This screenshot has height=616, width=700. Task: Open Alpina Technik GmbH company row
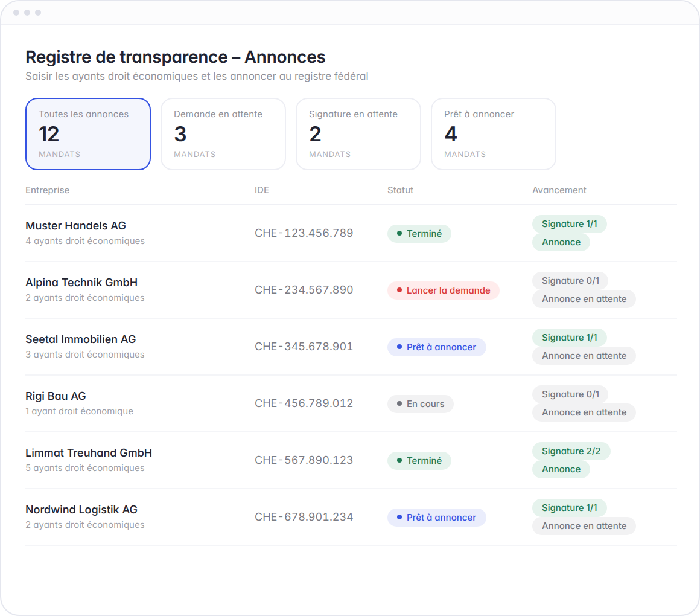coord(351,290)
